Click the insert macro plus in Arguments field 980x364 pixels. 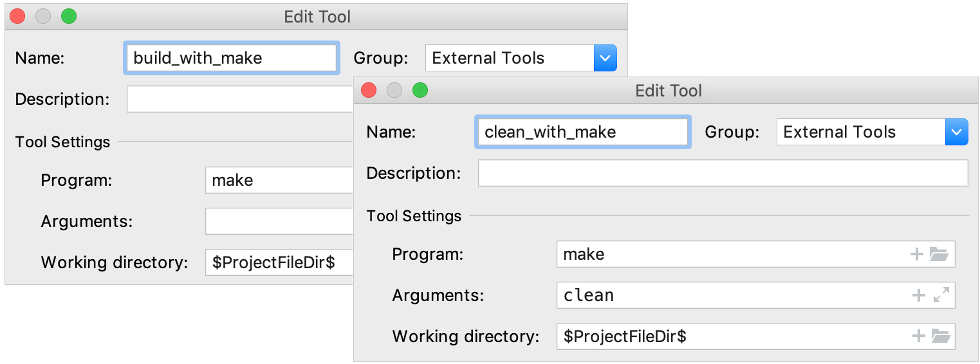pos(919,296)
